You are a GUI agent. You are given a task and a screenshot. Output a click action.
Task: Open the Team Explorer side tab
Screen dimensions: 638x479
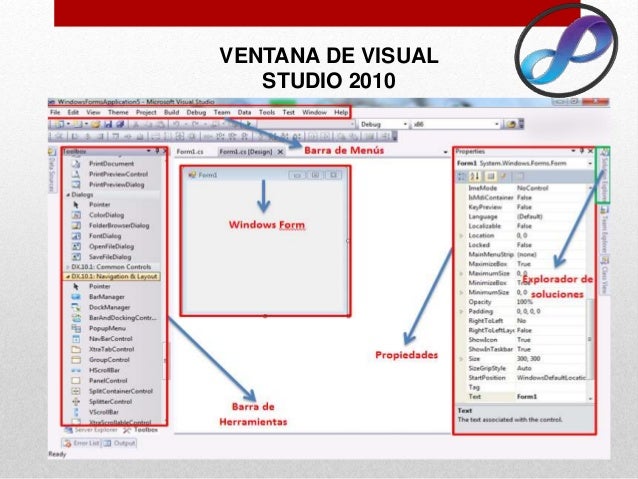pyautogui.click(x=605, y=230)
